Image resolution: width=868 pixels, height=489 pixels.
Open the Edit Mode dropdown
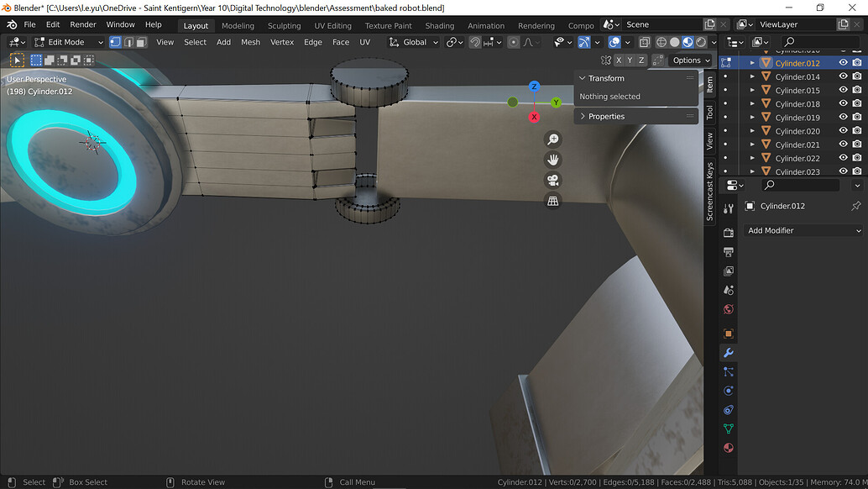coord(68,42)
